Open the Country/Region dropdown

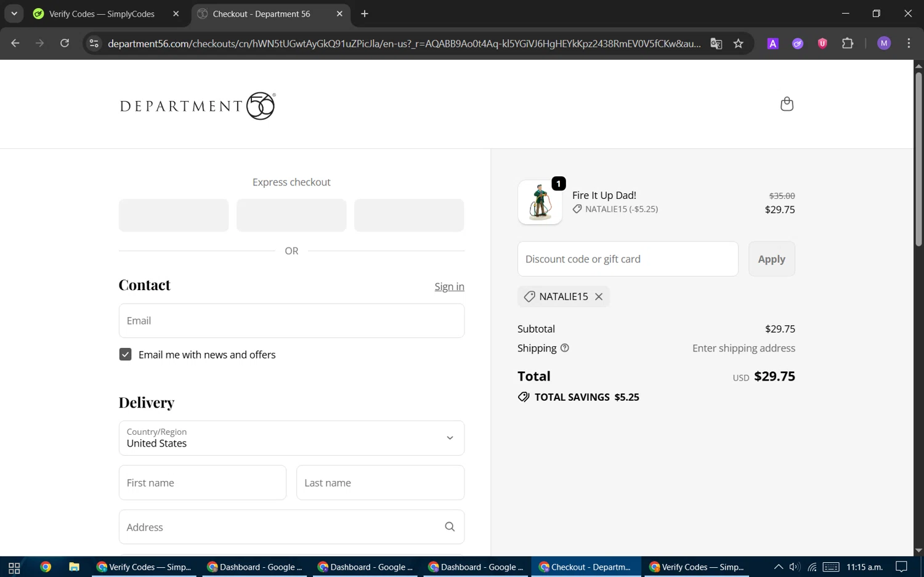point(291,438)
